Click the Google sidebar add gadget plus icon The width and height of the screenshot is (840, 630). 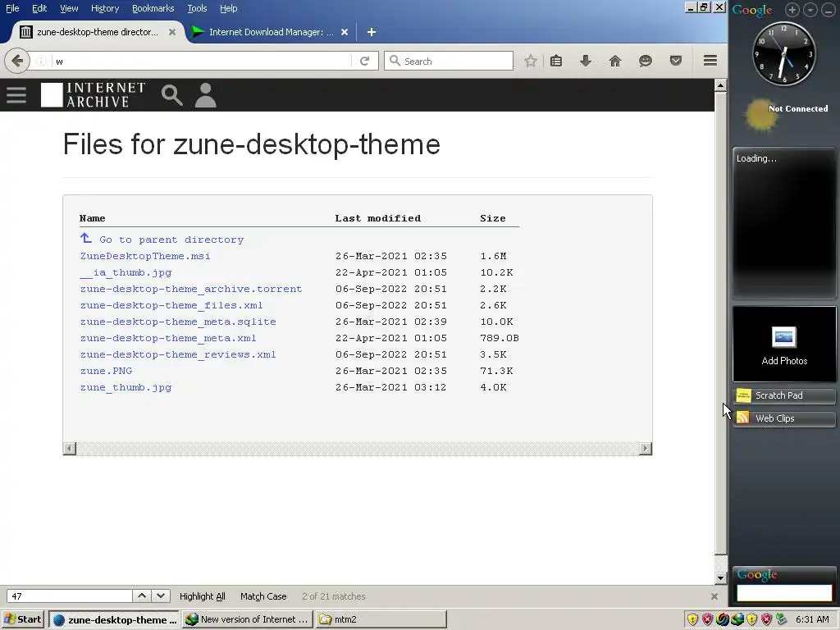point(792,10)
